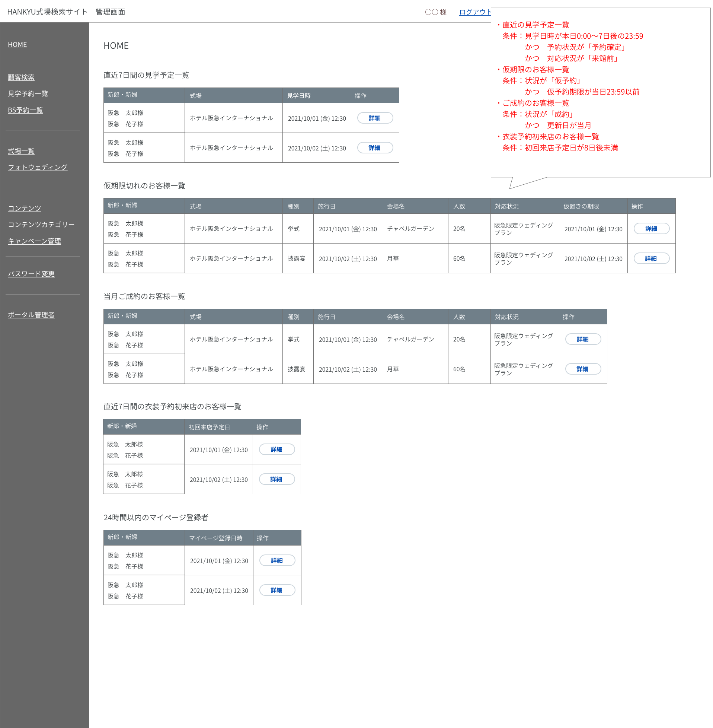Open 詳細 for 2021/10/02 見学予定 row

pyautogui.click(x=375, y=148)
